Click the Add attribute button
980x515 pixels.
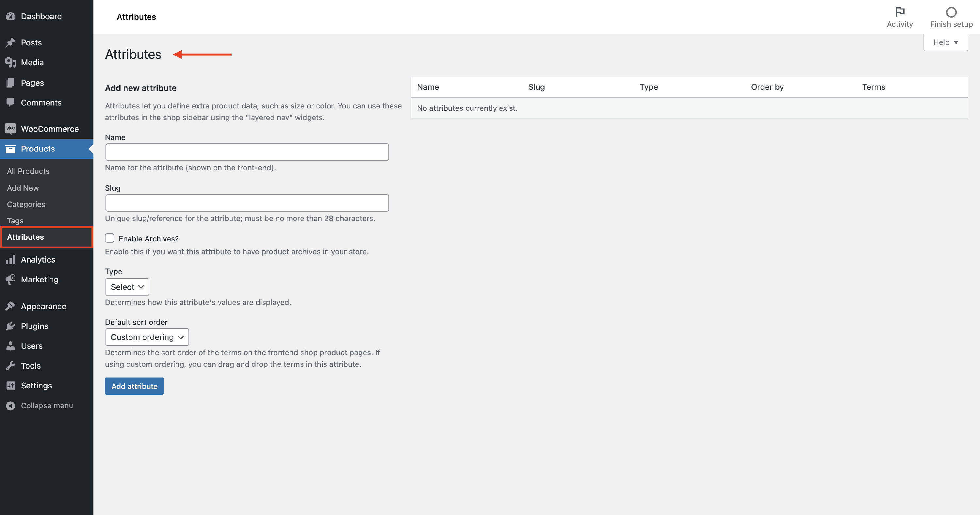tap(134, 386)
